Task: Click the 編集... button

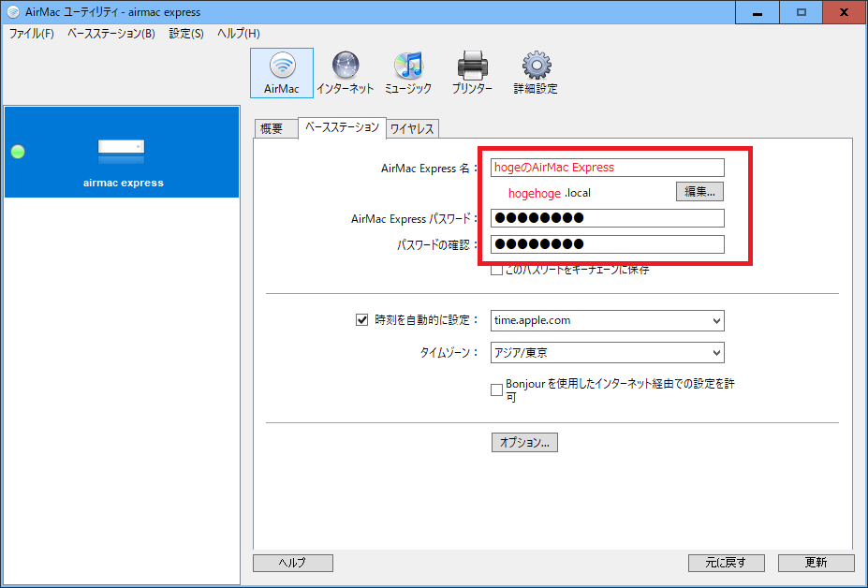Action: [699, 192]
